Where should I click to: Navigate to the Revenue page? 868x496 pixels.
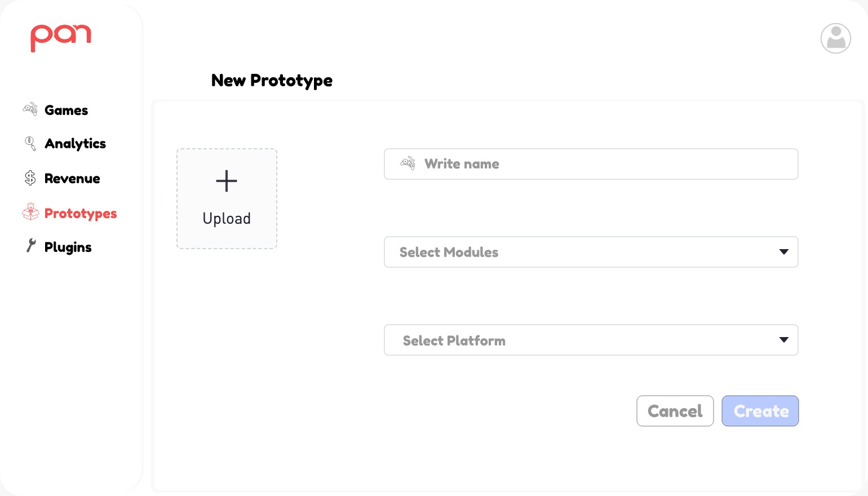coord(72,179)
